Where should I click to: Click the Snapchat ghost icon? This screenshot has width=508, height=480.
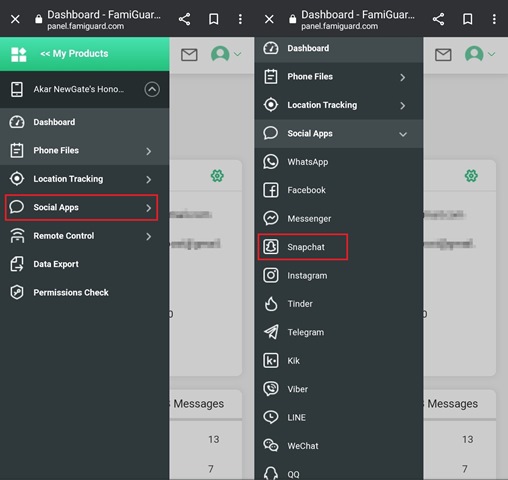[x=271, y=247]
